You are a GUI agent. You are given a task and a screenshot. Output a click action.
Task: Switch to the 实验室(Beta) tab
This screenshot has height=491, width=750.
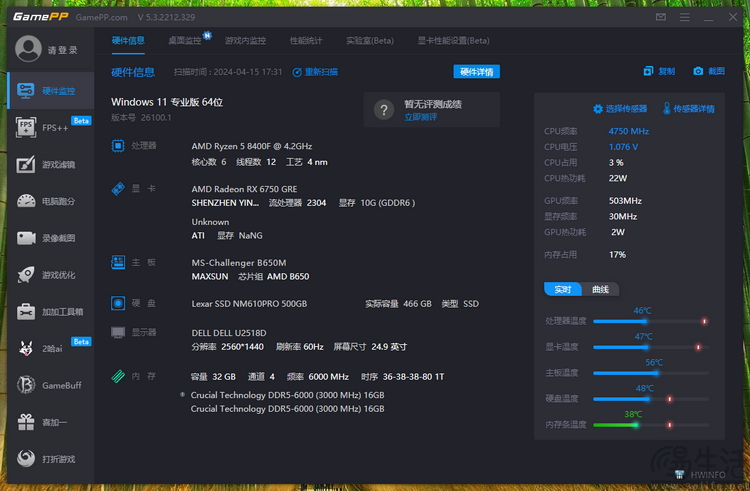pos(370,41)
